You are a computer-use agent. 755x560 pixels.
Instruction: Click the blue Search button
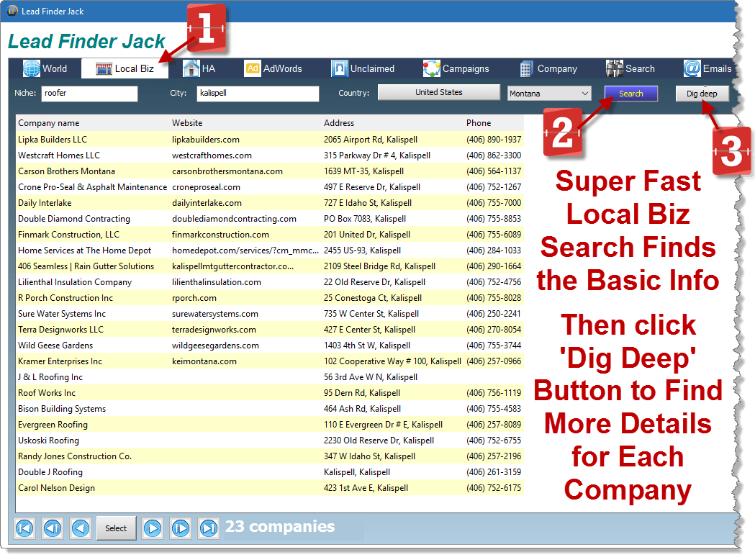[x=630, y=94]
